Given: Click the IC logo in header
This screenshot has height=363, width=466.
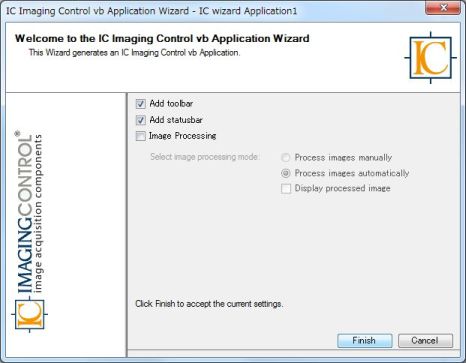Looking at the screenshot, I should coord(430,58).
